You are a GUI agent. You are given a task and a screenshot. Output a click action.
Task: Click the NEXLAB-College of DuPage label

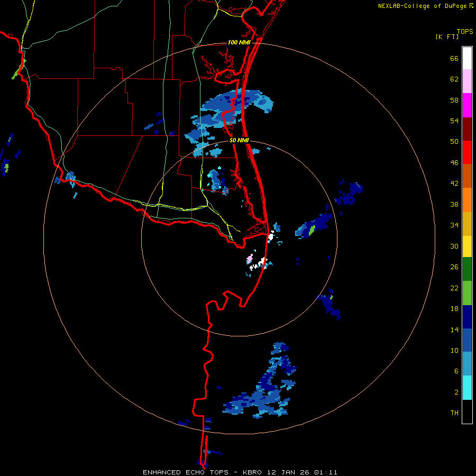(x=422, y=6)
